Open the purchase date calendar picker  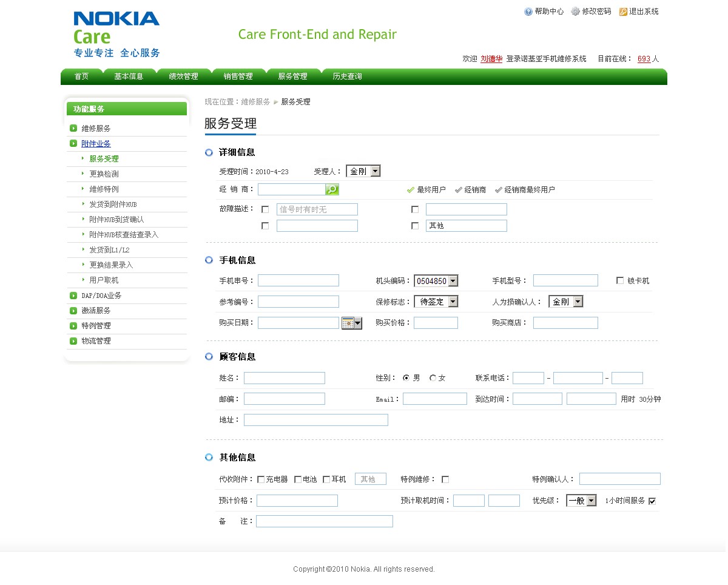click(352, 323)
